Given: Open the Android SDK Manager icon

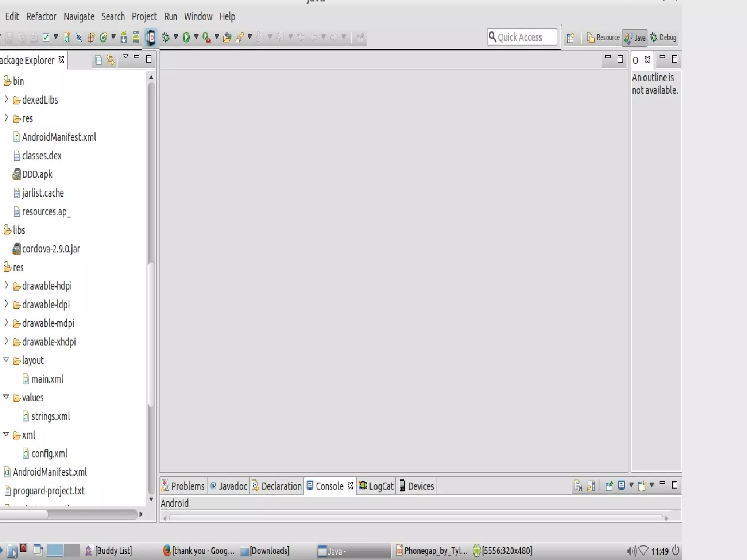Looking at the screenshot, I should [124, 37].
